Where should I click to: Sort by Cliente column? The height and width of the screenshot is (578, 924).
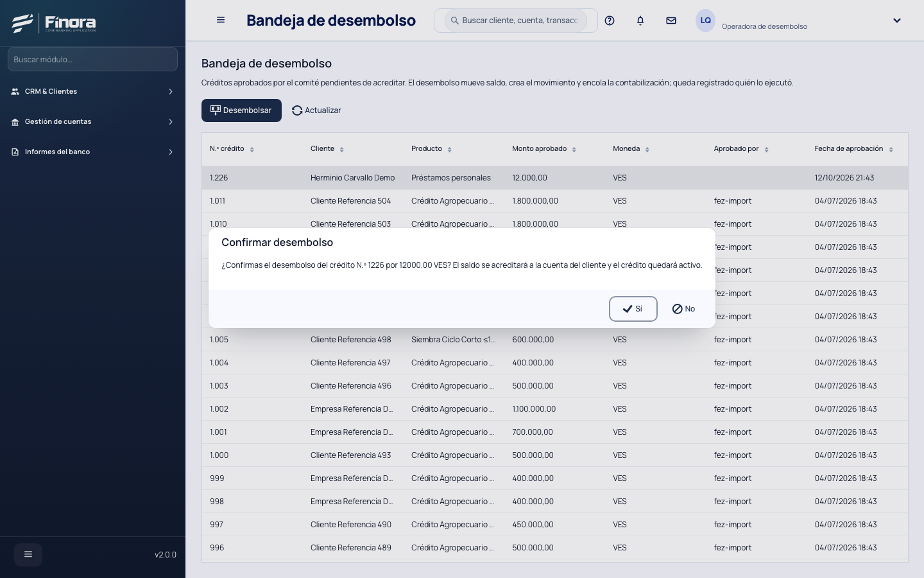(x=342, y=149)
